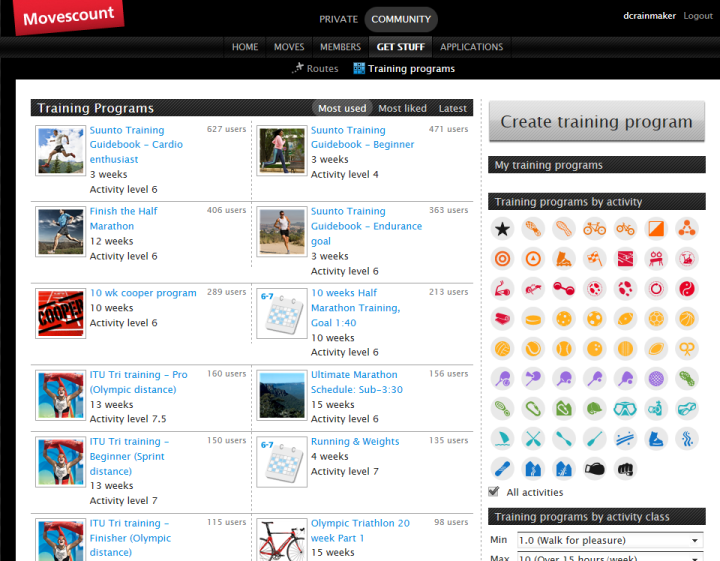Choose the black boxing glove icon
Screen dimensions: 720x561
click(595, 469)
